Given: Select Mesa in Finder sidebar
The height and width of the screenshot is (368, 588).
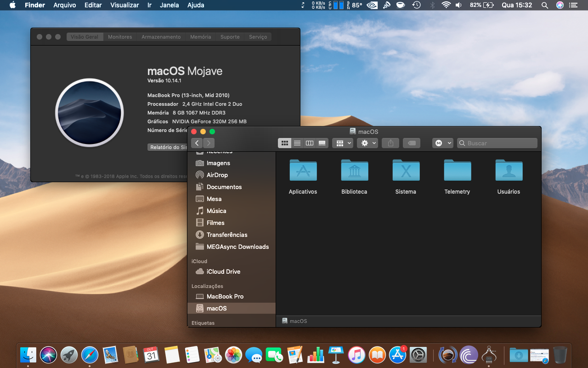Looking at the screenshot, I should click(x=232, y=199).
